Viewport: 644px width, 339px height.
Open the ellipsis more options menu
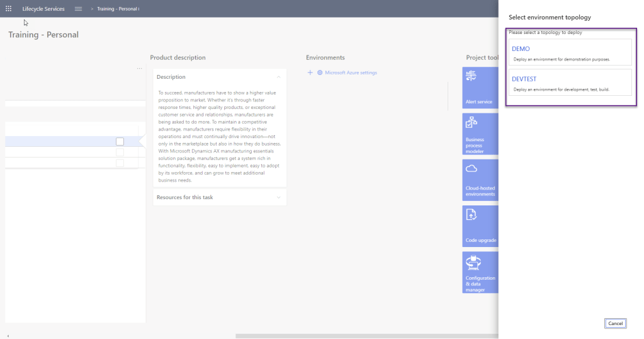click(x=139, y=69)
